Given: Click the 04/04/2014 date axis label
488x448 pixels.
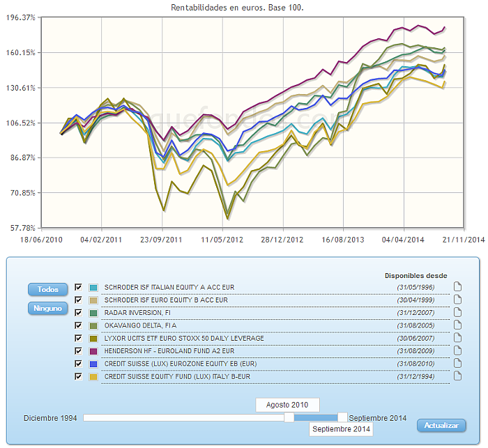Looking at the screenshot, I should (x=403, y=240).
